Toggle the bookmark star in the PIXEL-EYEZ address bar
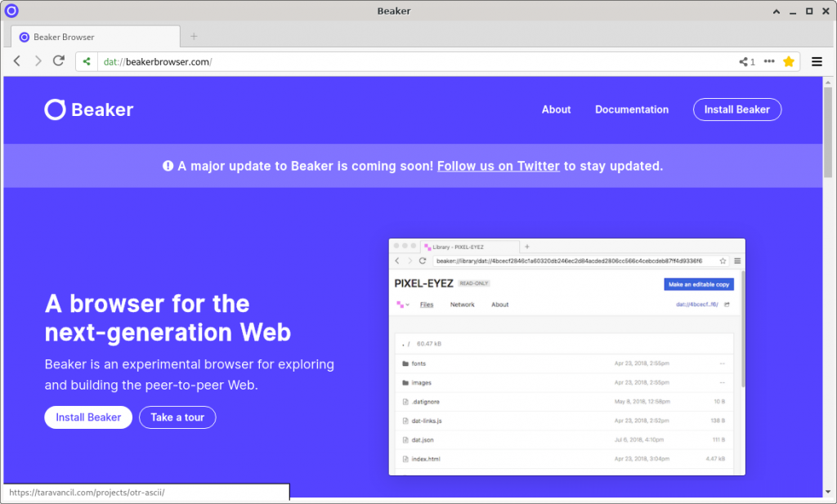The image size is (837, 504). [723, 260]
